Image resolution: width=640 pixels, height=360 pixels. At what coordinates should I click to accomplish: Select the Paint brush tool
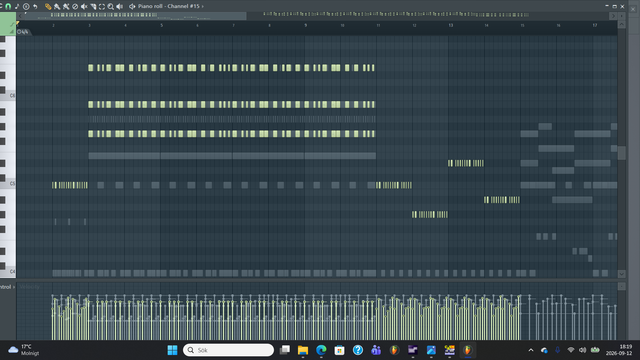(x=57, y=6)
